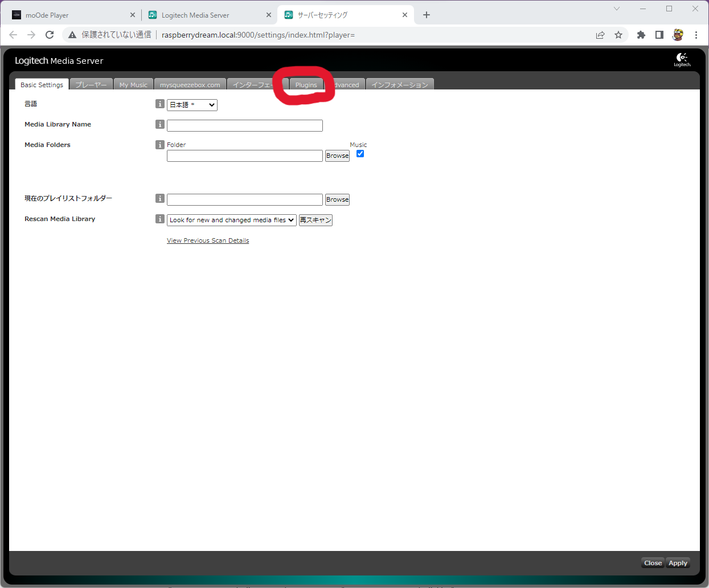
Task: Click the info icon beside Rescan Media Library
Action: pos(160,219)
